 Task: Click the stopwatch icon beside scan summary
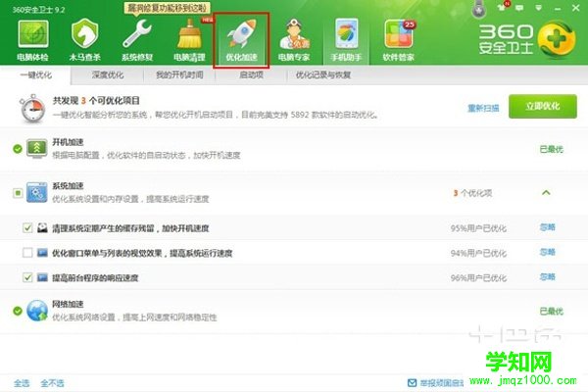32,109
